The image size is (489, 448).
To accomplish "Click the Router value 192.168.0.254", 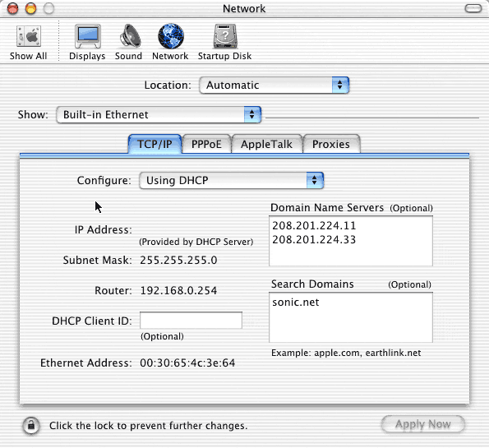I will pos(178,291).
